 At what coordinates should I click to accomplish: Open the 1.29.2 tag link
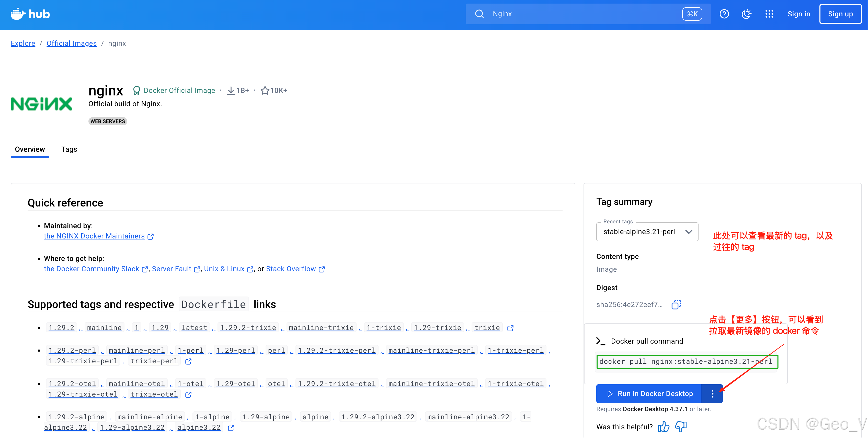61,328
